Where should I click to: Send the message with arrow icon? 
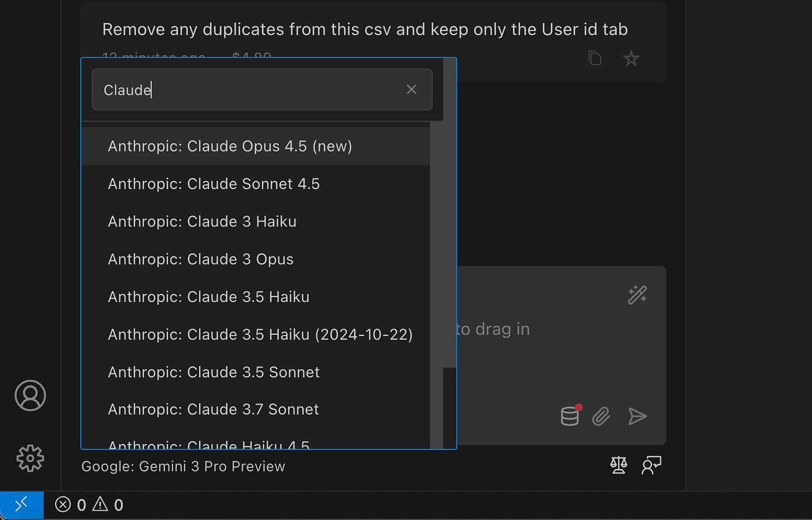coord(637,416)
